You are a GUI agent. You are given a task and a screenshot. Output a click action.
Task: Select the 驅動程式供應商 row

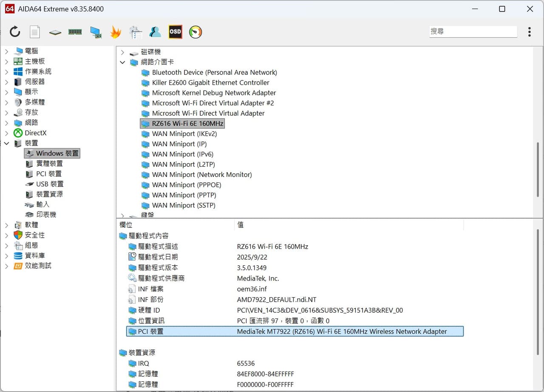(295, 278)
